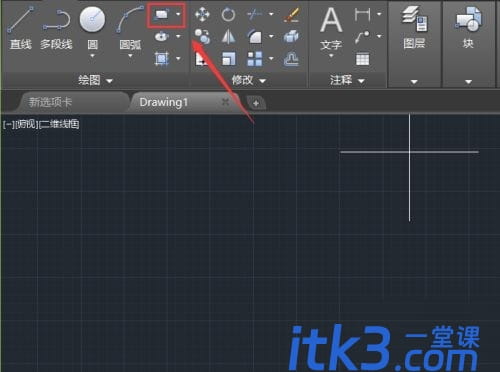Open the 圆弧 (Arc) dropdown arrow

point(130,56)
